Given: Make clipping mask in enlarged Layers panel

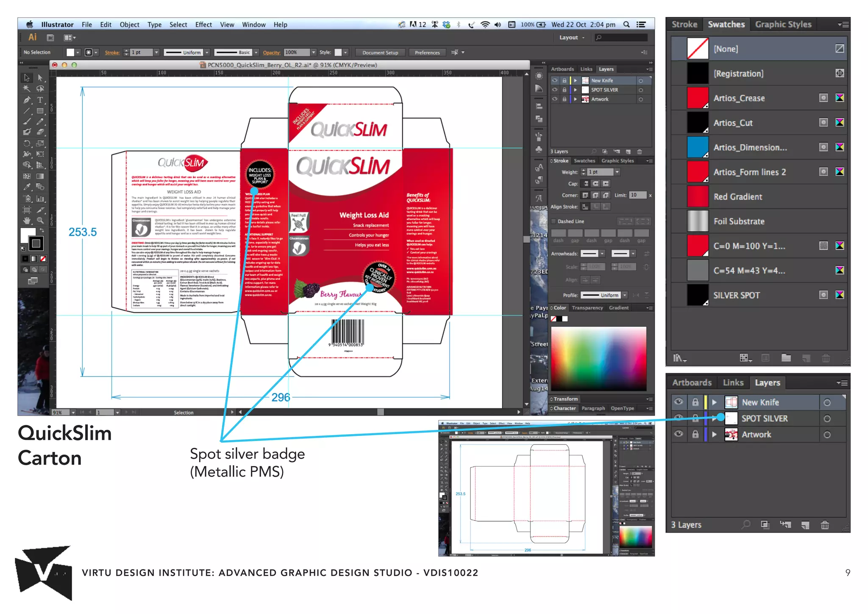Looking at the screenshot, I should tap(765, 525).
